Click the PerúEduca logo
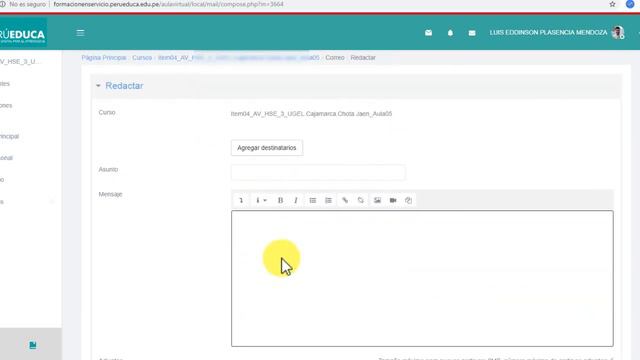 click(x=23, y=33)
